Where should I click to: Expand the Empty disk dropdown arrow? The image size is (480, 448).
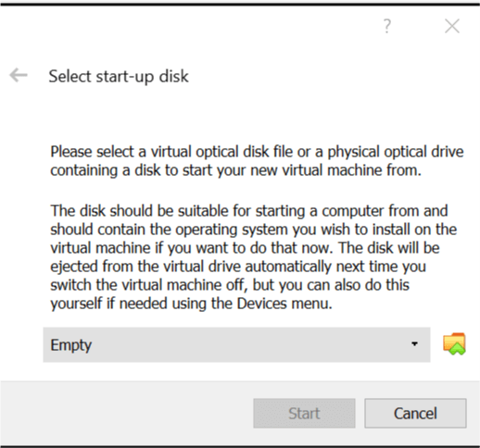coord(414,344)
